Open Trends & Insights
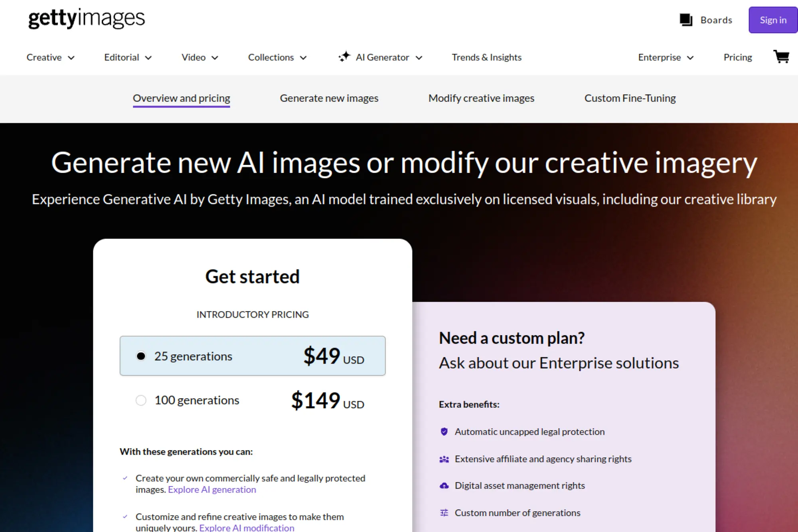Image resolution: width=798 pixels, height=532 pixels. [x=486, y=57]
